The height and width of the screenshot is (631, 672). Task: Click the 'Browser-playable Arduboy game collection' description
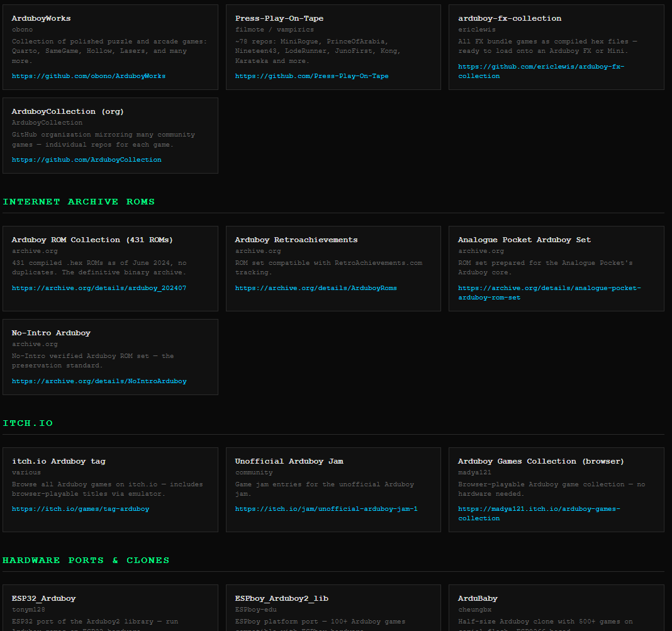point(551,489)
